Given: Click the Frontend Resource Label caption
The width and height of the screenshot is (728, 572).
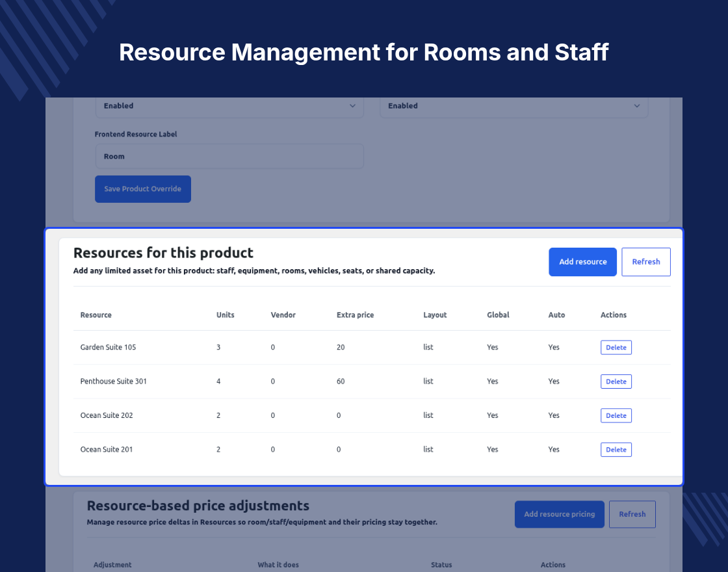Looking at the screenshot, I should 136,134.
